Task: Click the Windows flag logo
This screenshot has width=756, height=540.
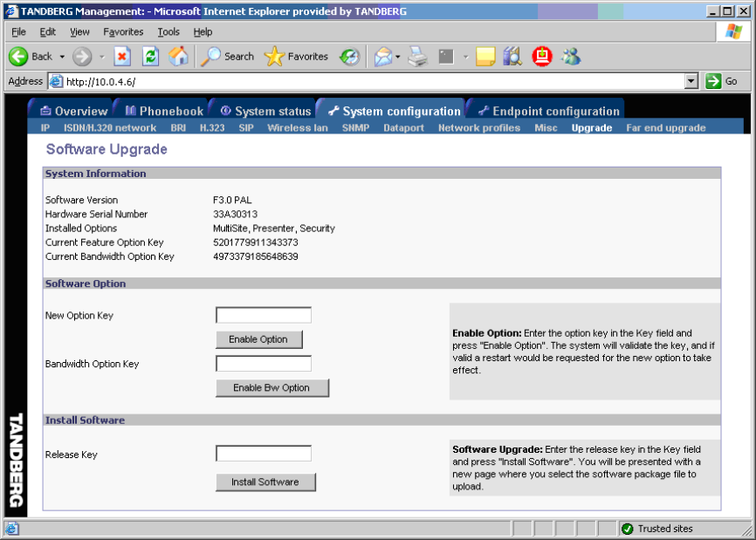Action: (734, 31)
